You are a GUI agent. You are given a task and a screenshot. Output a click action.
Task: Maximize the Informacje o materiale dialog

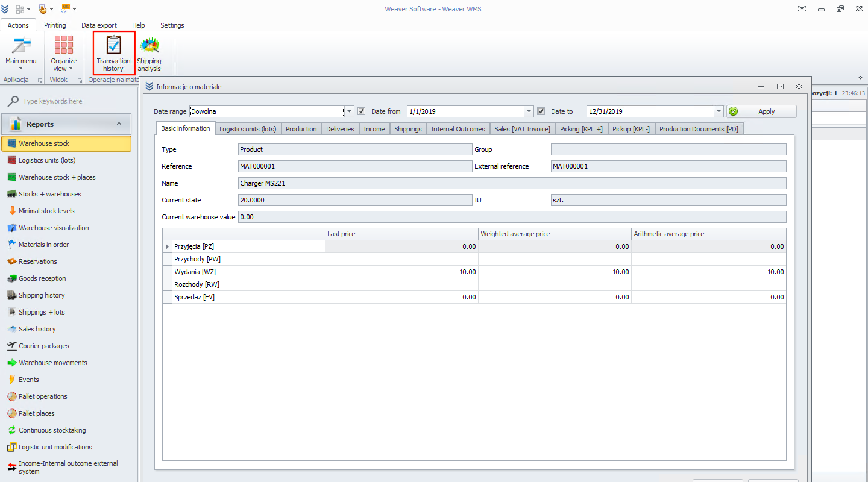[x=780, y=87]
